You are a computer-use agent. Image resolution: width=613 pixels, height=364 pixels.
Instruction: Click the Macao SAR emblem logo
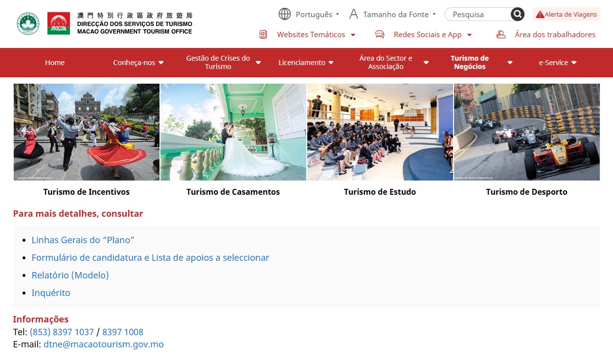click(28, 23)
